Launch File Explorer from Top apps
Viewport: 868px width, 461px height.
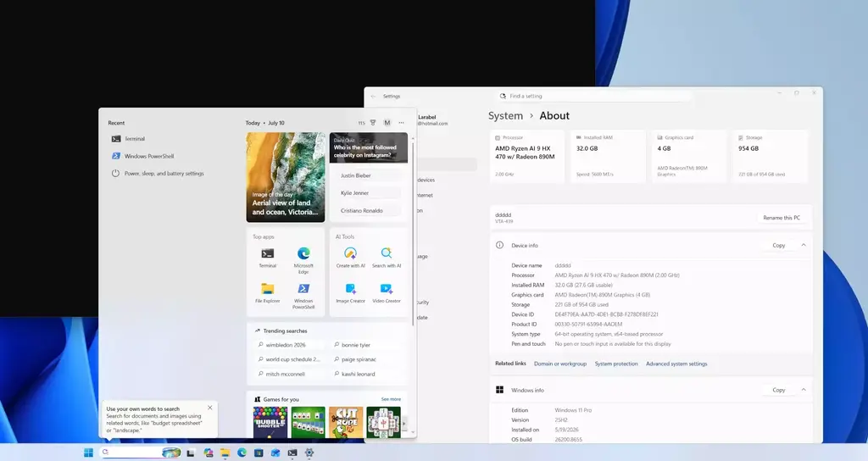click(267, 293)
